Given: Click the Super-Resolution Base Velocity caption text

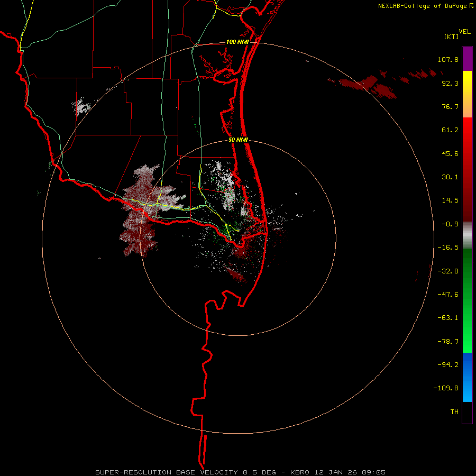Looking at the screenshot, I should click(x=241, y=472).
